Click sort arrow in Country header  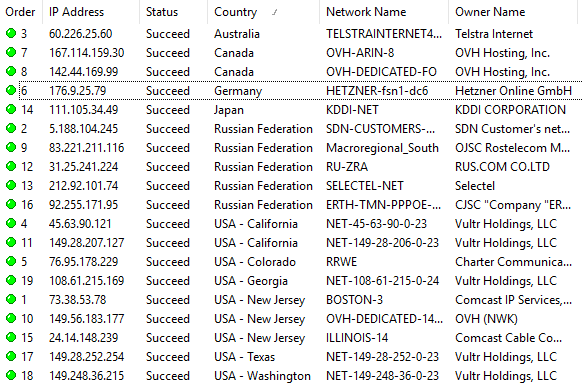(275, 13)
